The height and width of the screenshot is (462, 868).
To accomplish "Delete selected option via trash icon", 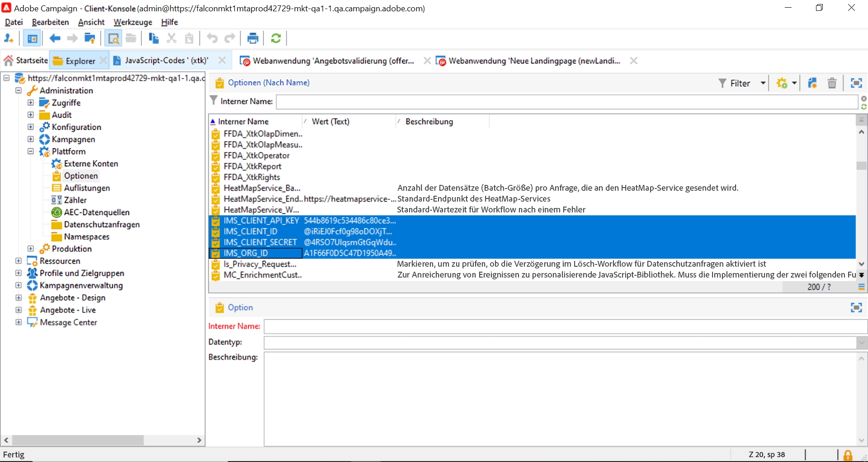I will (832, 83).
